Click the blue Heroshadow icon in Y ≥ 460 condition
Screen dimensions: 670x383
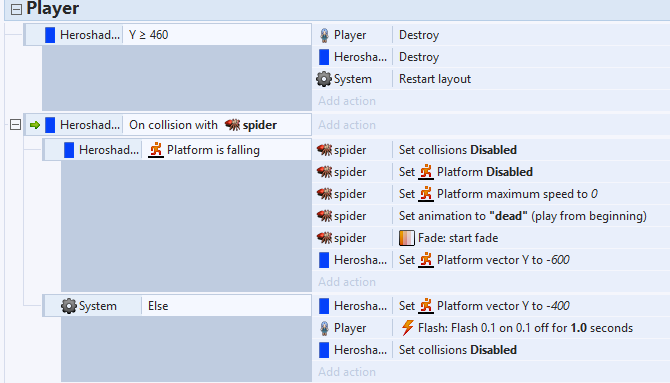(x=50, y=35)
